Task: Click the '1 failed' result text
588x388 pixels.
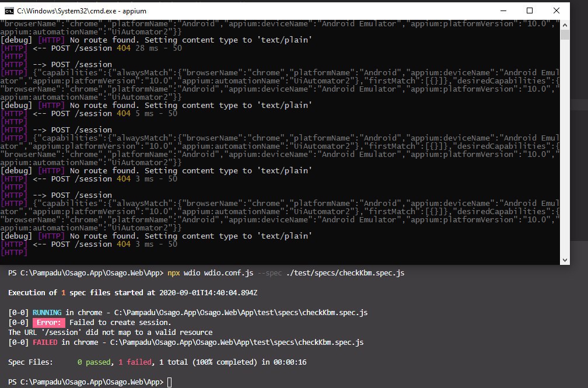Action: (x=135, y=362)
